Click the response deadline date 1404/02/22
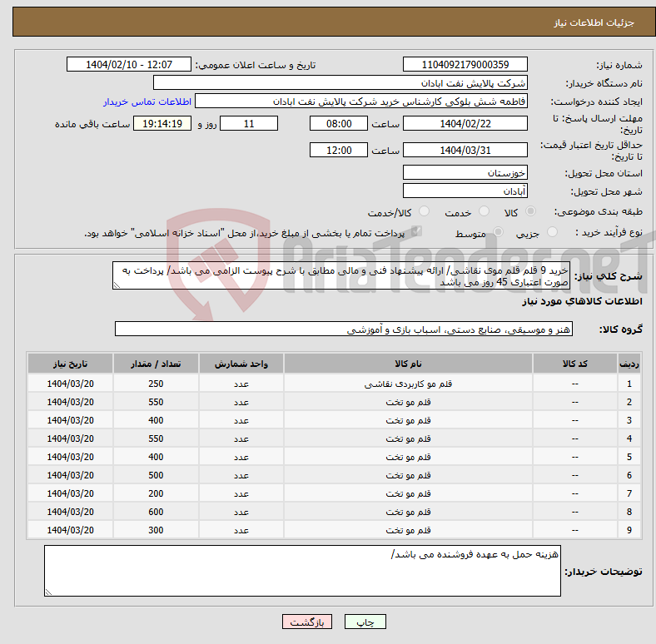Screen dimensions: 656x644 pos(465,123)
